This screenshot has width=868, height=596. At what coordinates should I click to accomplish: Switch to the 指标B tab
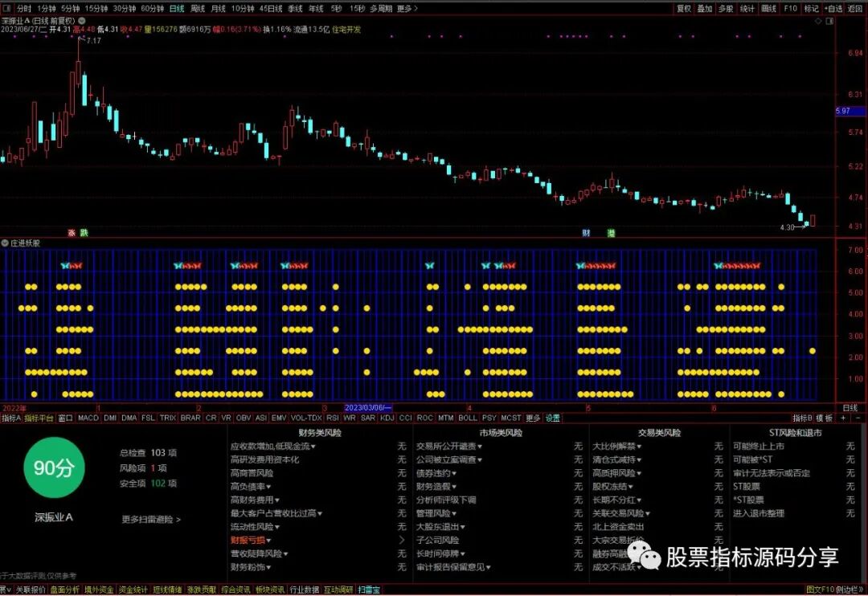tap(802, 418)
